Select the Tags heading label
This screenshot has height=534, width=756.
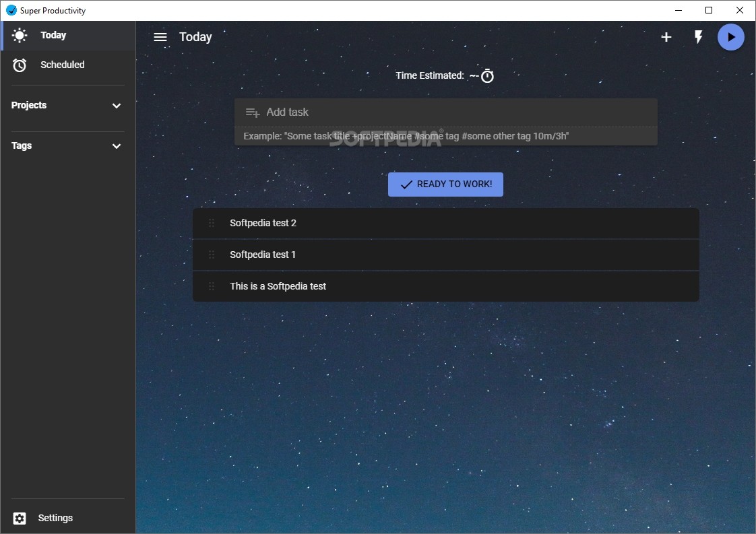pyautogui.click(x=22, y=145)
